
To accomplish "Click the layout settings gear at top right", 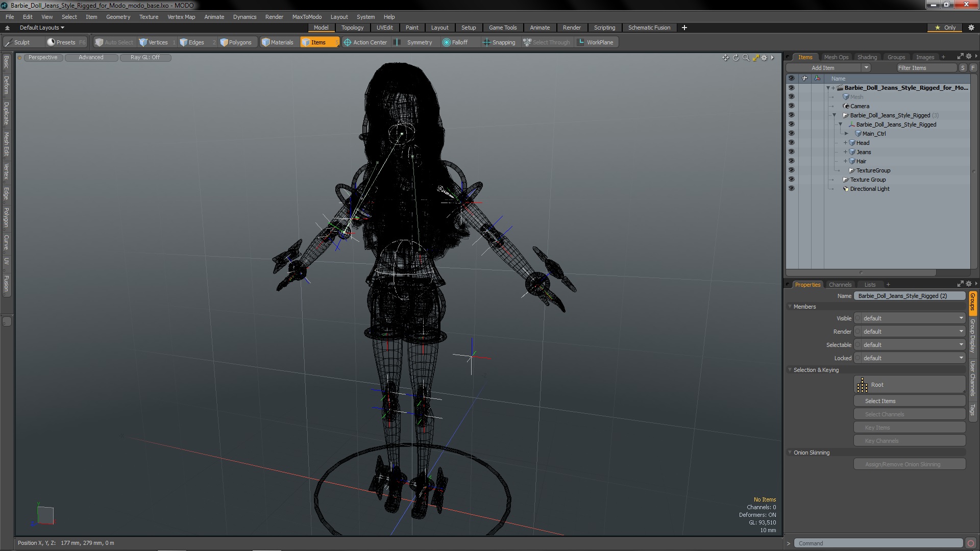I will click(971, 28).
